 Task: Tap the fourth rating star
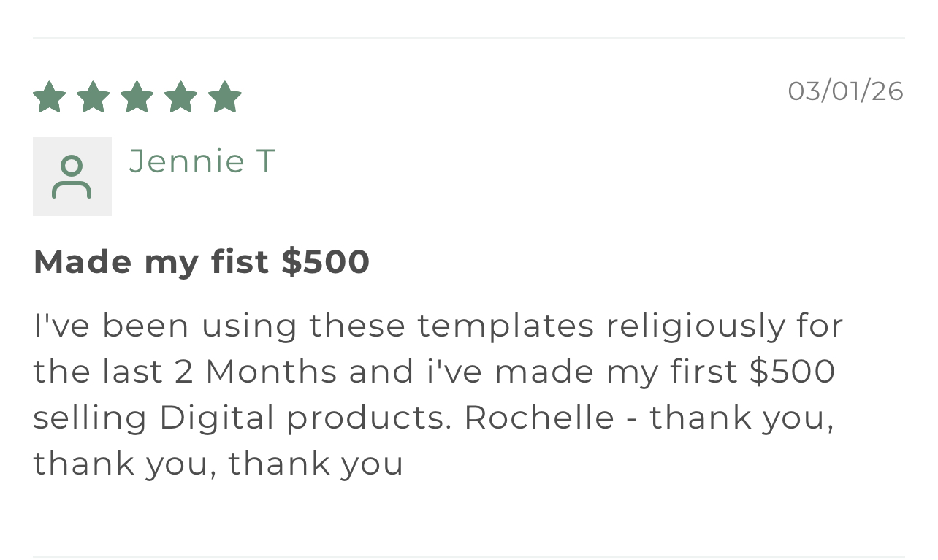pyautogui.click(x=181, y=97)
